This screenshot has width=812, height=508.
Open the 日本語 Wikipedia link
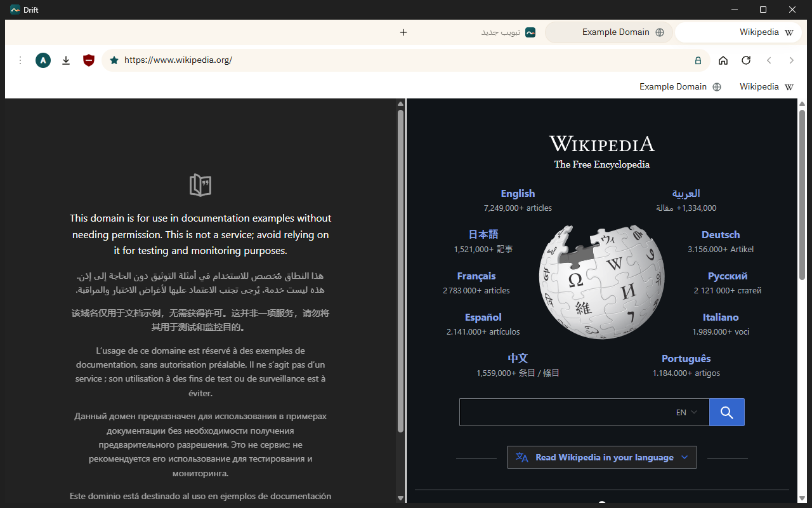(x=483, y=235)
